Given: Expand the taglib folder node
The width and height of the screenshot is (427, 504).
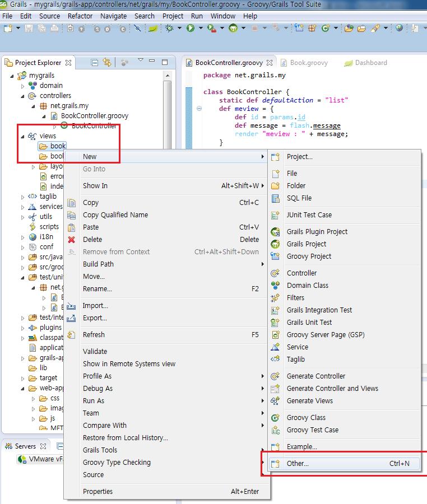Looking at the screenshot, I should click(x=22, y=197).
